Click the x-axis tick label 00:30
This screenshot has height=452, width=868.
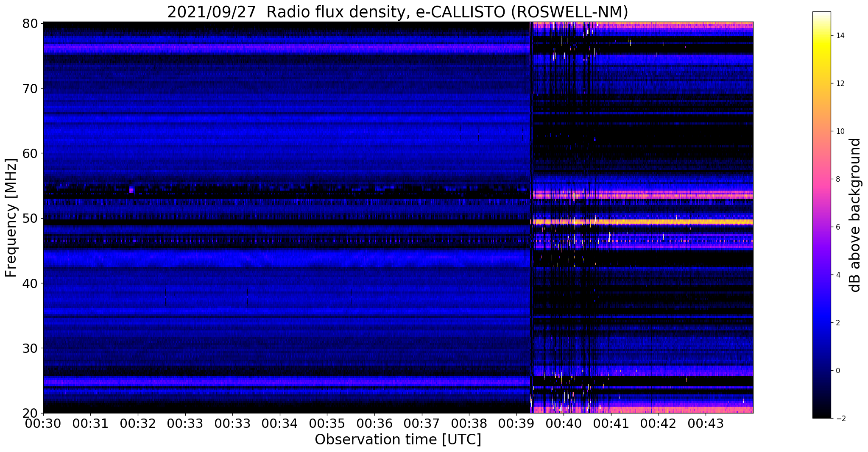[43, 424]
